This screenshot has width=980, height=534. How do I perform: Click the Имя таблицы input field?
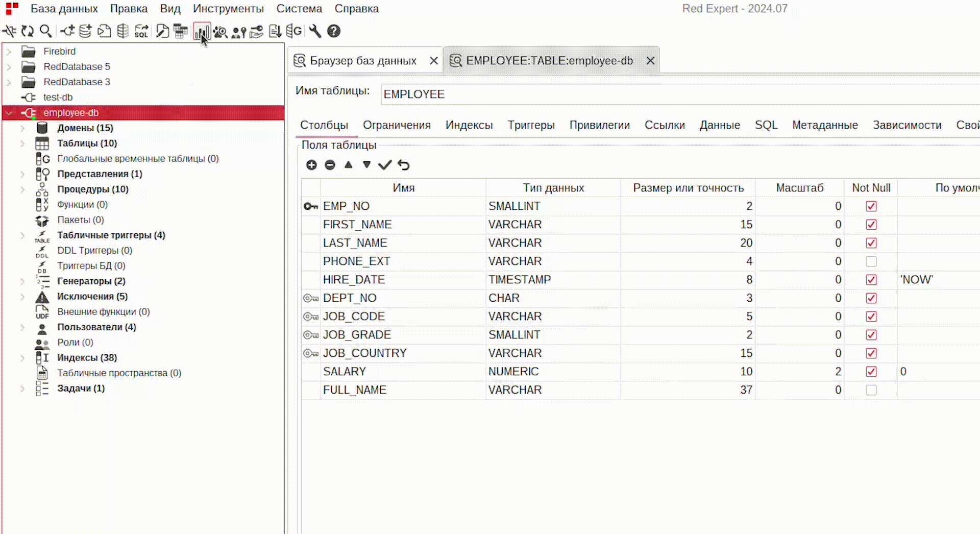click(x=664, y=94)
